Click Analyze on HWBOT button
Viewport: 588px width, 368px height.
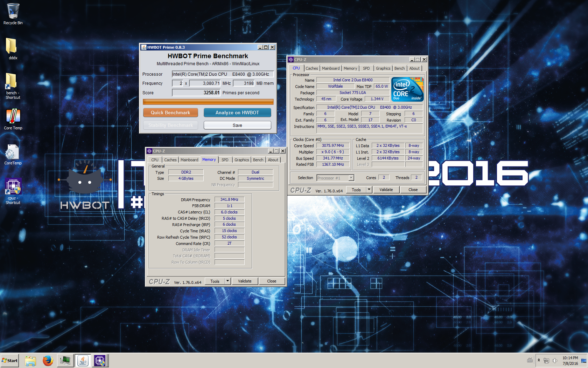237,113
